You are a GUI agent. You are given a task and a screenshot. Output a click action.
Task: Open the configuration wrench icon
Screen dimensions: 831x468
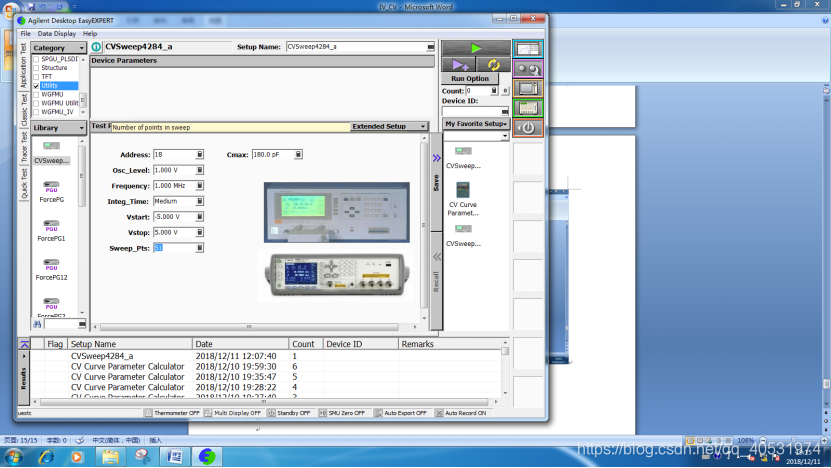click(528, 69)
